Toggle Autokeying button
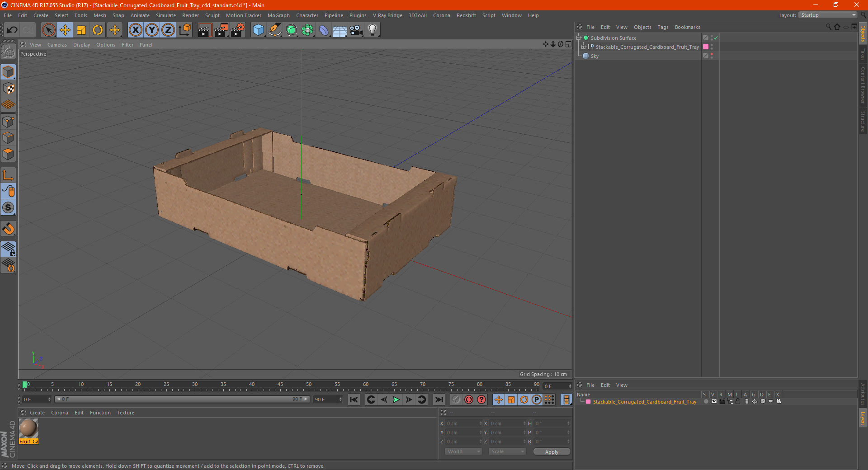Viewport: 868px width, 470px height. 469,399
